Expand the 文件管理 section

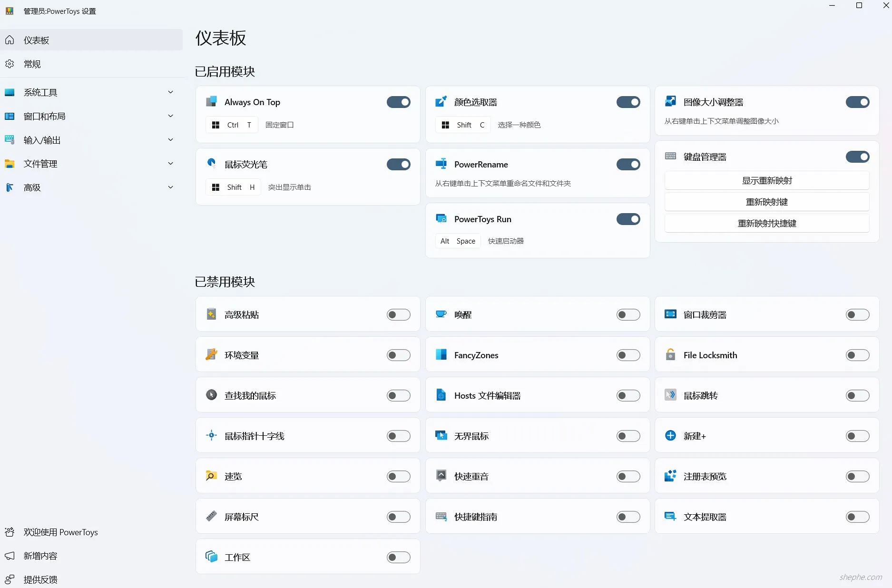(170, 163)
